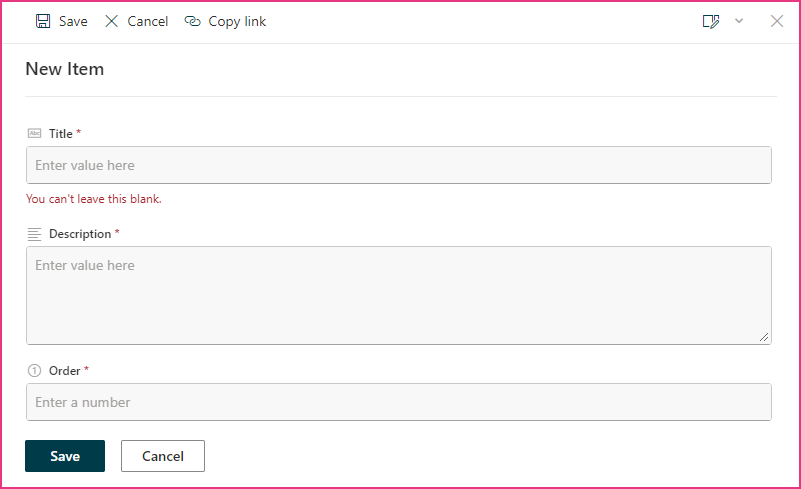Focus the Title input field
Image resolution: width=801 pixels, height=489 pixels.
(x=399, y=165)
